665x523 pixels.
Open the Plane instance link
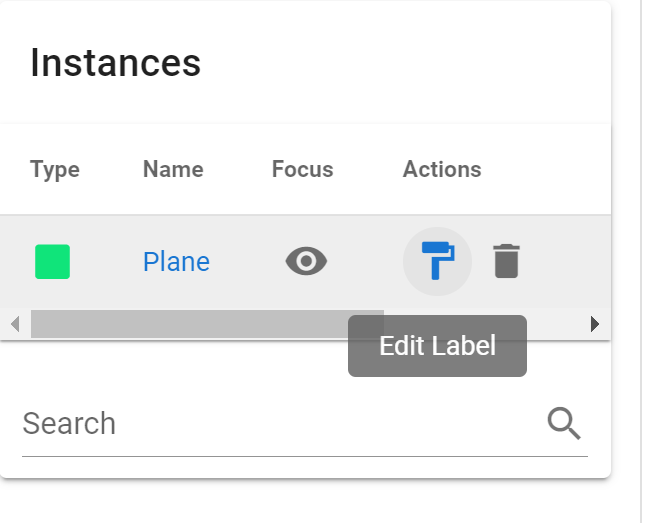point(176,262)
